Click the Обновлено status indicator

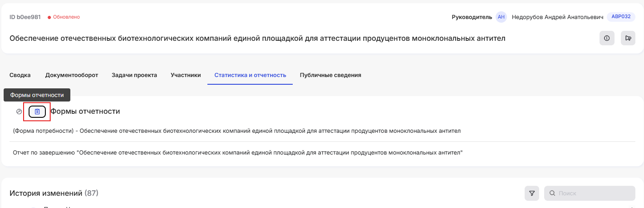pos(64,17)
